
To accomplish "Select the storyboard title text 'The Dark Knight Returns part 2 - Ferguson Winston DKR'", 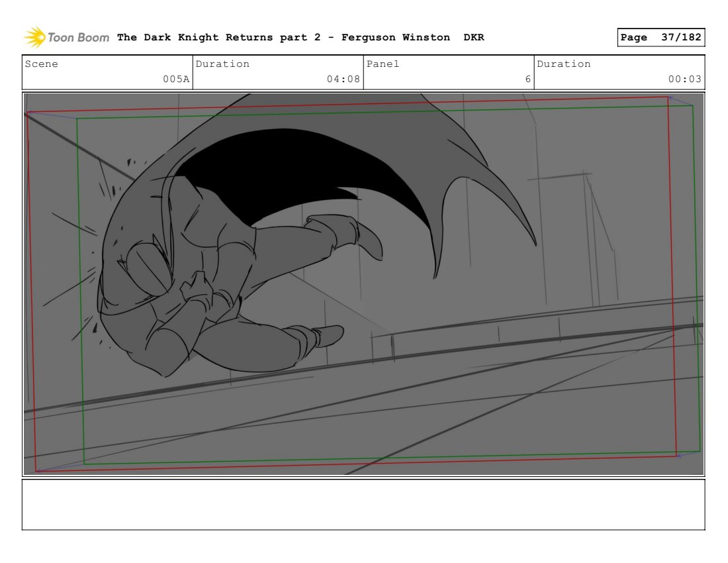I will (x=300, y=37).
